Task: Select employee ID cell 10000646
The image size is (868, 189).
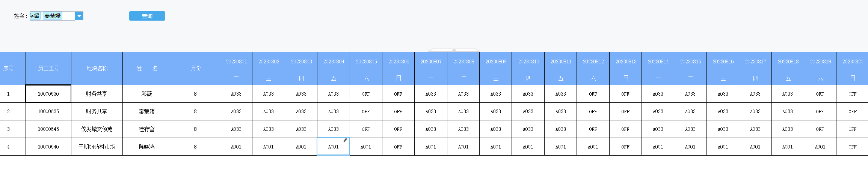Action: point(48,147)
